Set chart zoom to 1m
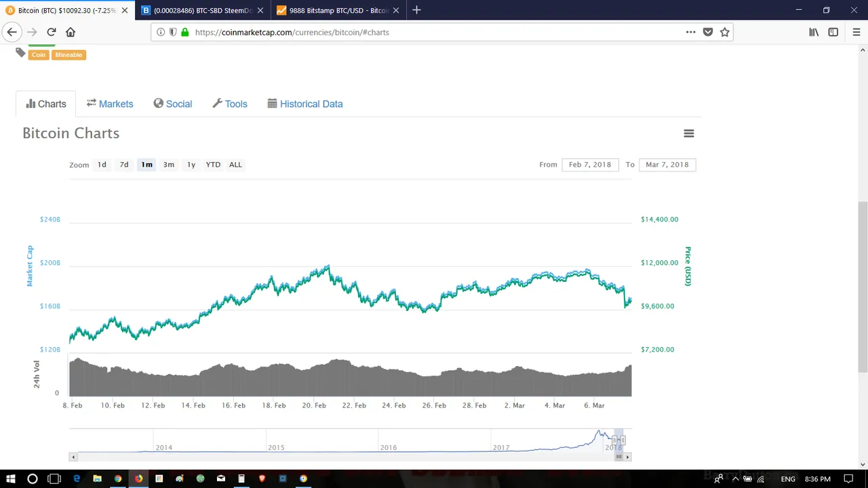This screenshot has width=868, height=488. 146,165
